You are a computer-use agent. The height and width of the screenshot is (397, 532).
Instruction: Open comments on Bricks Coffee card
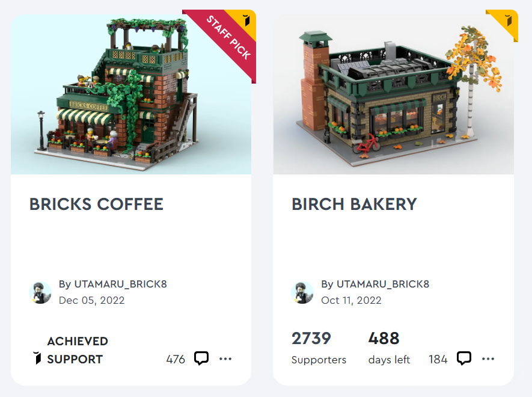point(201,359)
